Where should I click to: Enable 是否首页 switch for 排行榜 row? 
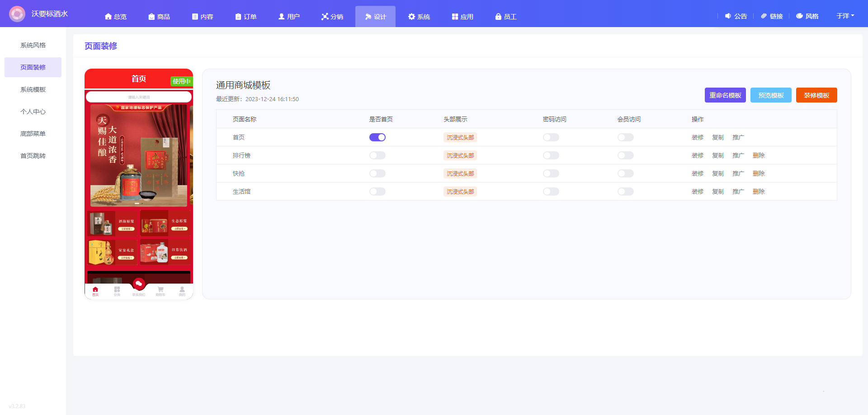point(377,155)
